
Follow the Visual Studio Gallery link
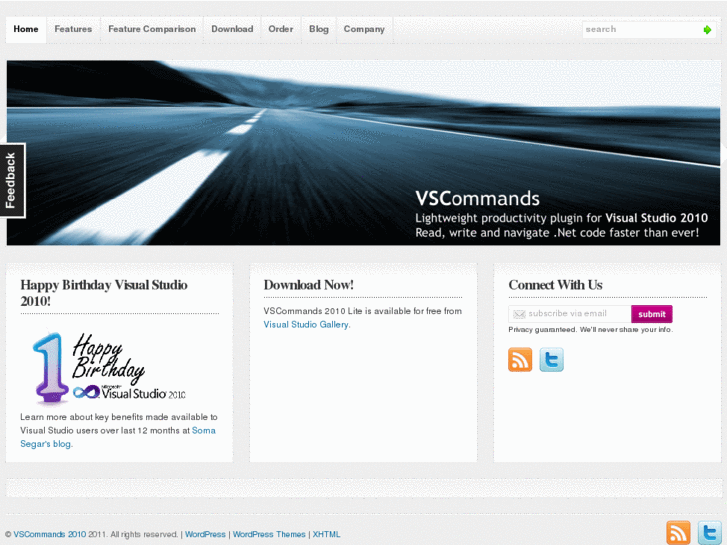pos(306,325)
